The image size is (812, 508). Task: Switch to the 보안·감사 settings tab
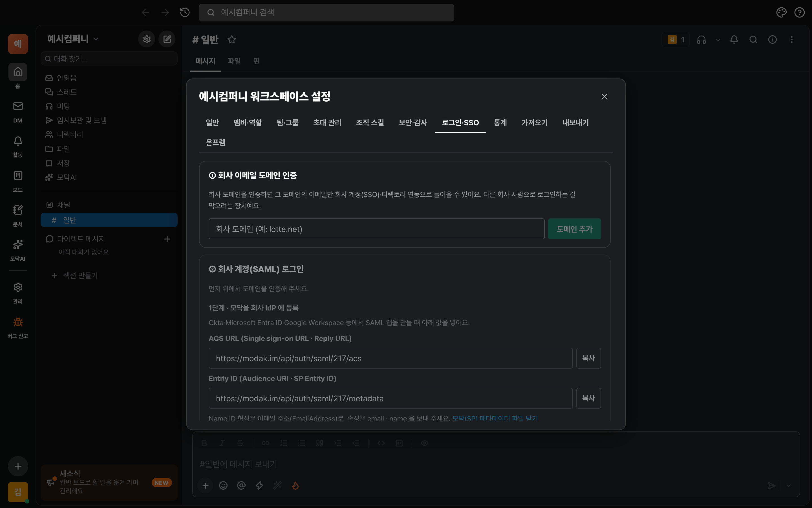pos(413,123)
